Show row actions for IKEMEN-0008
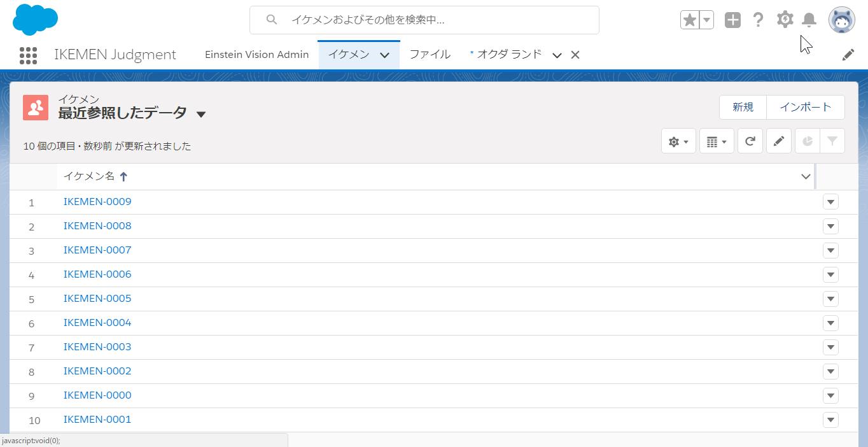Image resolution: width=868 pixels, height=447 pixels. coord(830,226)
